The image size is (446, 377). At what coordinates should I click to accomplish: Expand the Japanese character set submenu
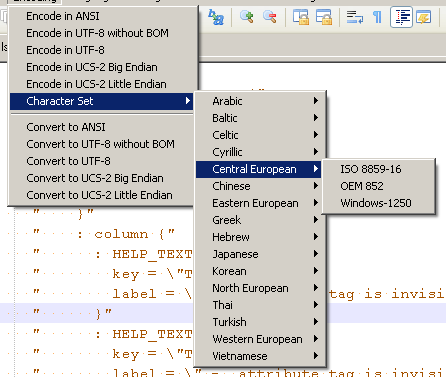260,254
